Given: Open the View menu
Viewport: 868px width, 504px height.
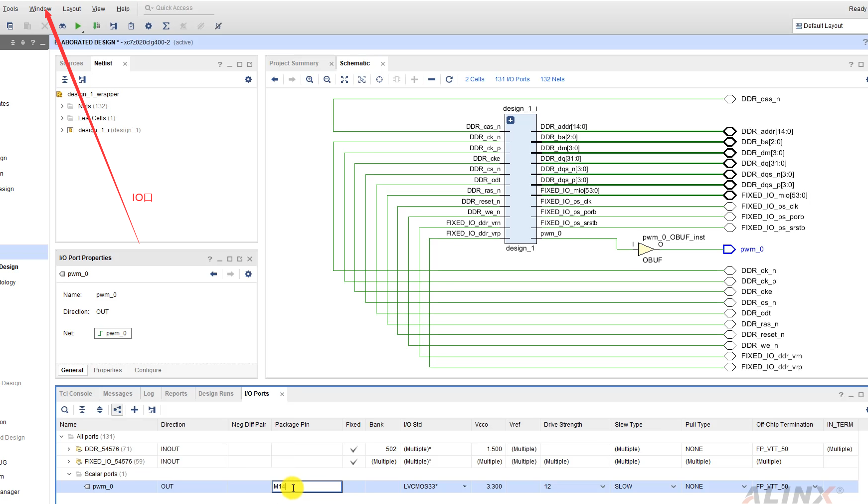Looking at the screenshot, I should click(99, 9).
